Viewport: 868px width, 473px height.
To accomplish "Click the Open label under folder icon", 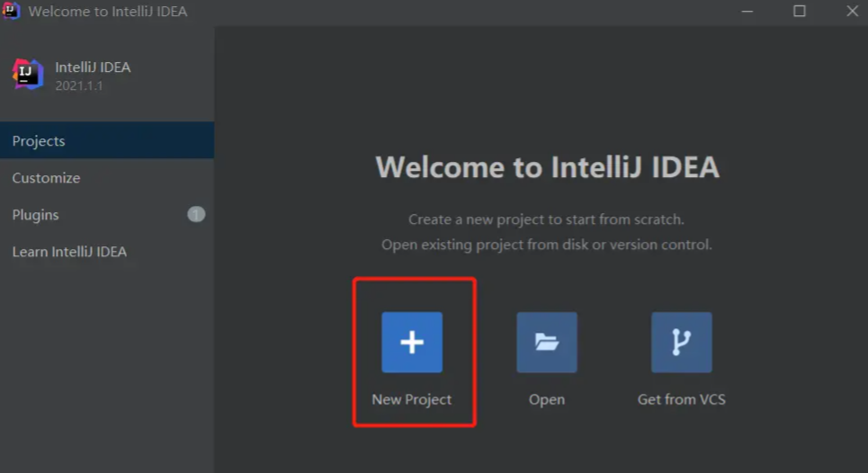I will tap(547, 399).
